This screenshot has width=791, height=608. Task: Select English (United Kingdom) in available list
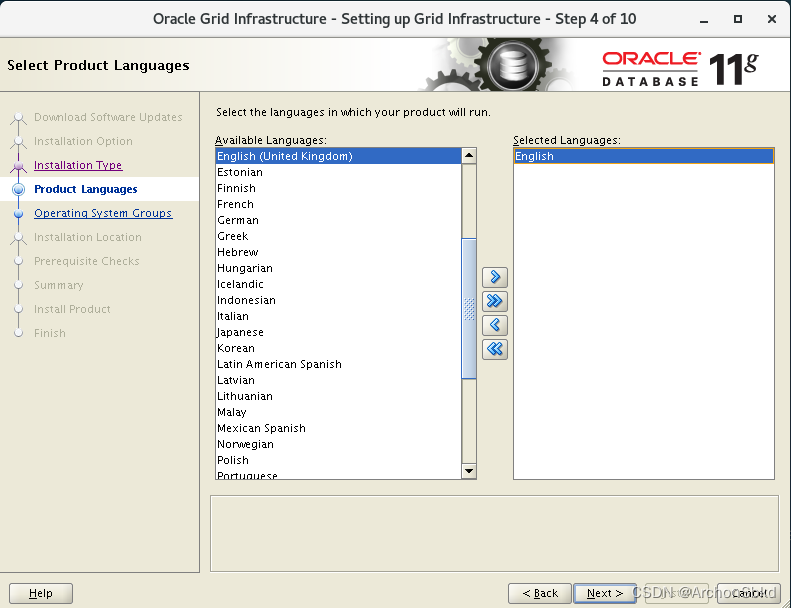click(x=338, y=156)
